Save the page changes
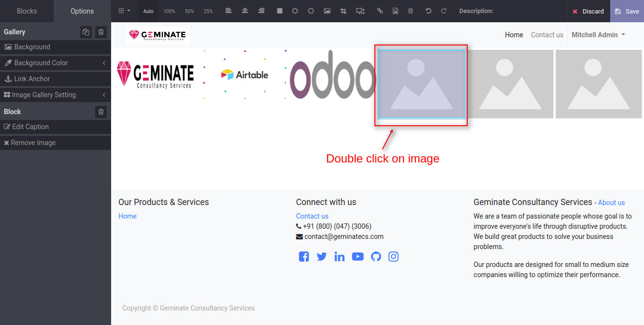This screenshot has width=644, height=325. click(627, 11)
